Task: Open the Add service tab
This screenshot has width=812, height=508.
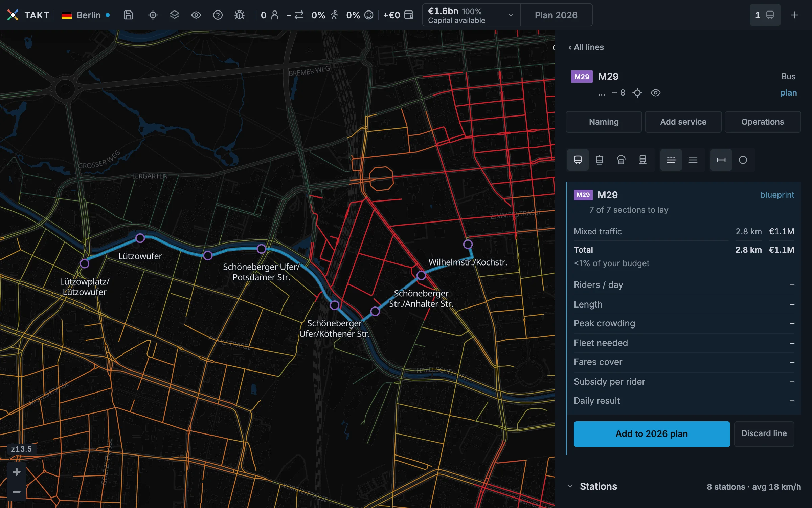Action: tap(683, 122)
